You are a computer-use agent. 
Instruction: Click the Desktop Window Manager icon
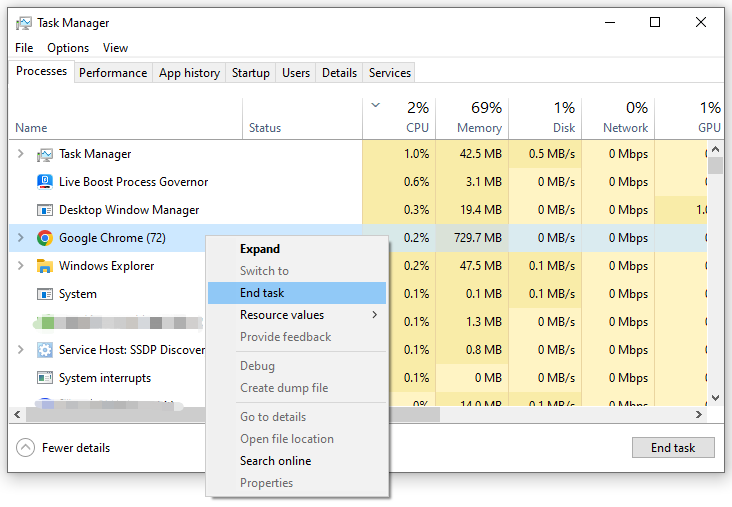(44, 210)
